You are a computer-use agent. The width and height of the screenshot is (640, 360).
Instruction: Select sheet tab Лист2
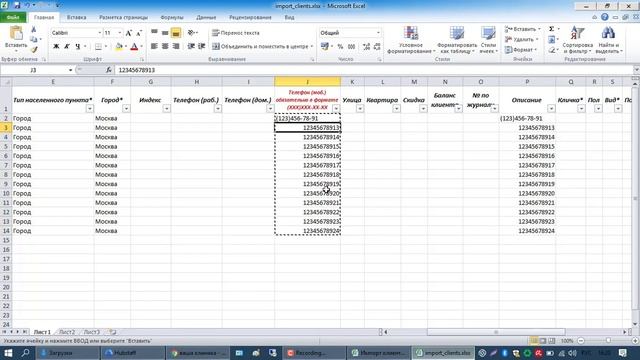point(67,332)
